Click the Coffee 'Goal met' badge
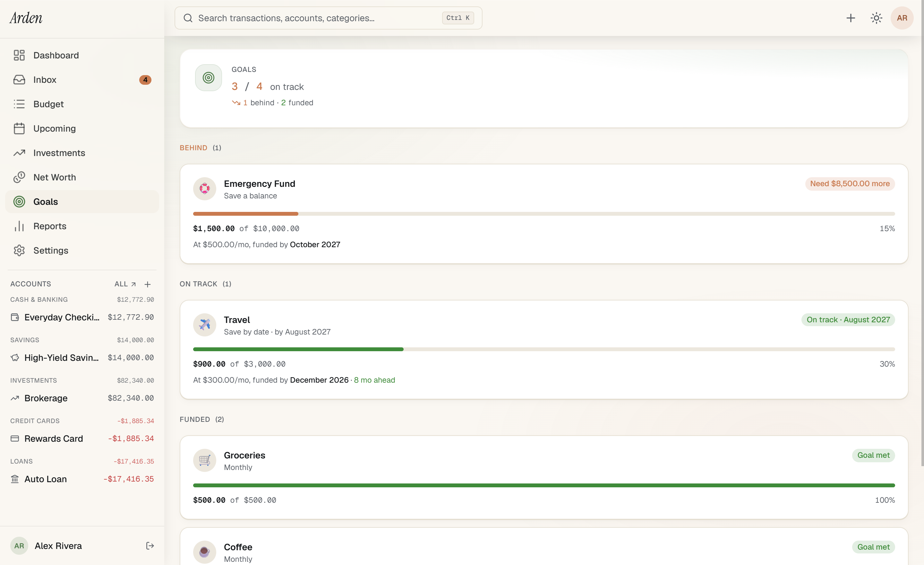The height and width of the screenshot is (565, 924). [873, 547]
